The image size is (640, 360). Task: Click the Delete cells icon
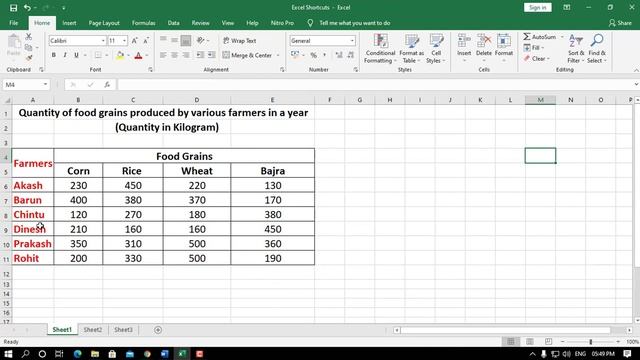[484, 41]
